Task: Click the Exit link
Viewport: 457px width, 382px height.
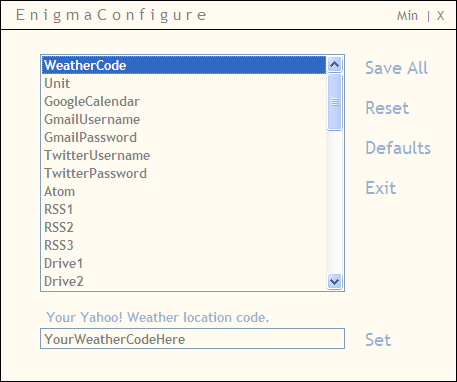Action: 380,188
